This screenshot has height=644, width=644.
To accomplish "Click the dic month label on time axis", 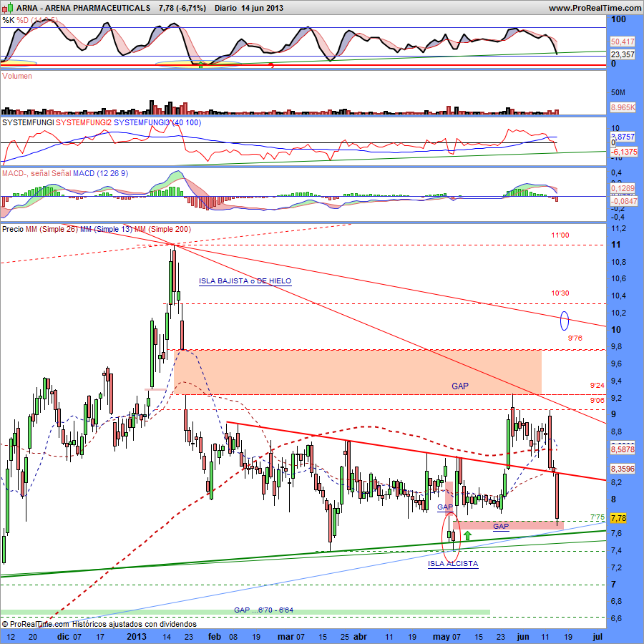I will (63, 637).
